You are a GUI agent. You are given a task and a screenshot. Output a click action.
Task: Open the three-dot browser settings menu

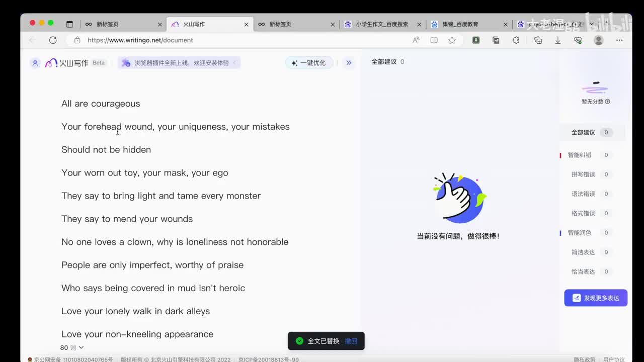619,40
